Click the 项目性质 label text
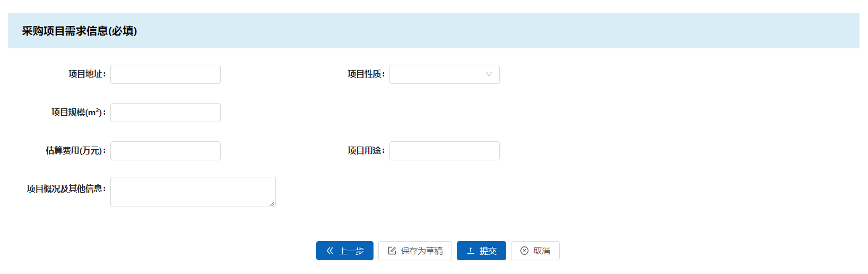The width and height of the screenshot is (868, 274). 366,74
